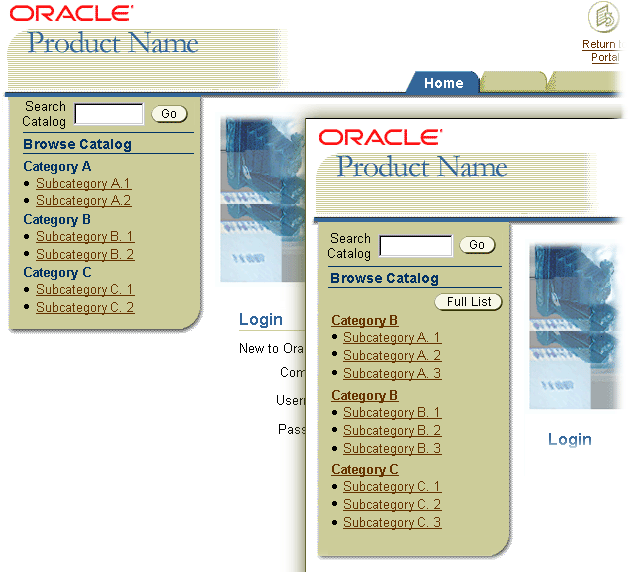The height and width of the screenshot is (572, 628).
Task: Click the Return to Portal icon
Action: click(x=604, y=17)
